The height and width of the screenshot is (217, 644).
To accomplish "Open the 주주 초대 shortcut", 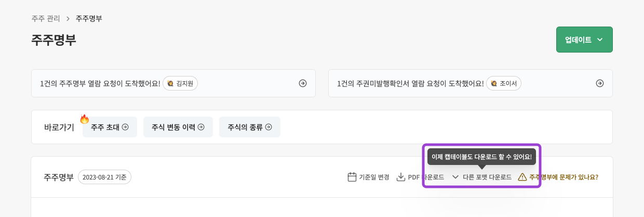I will [110, 127].
